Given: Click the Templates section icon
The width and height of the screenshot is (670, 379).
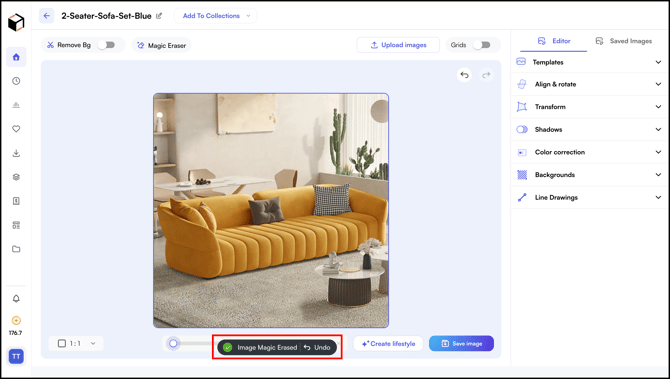Looking at the screenshot, I should [x=521, y=62].
